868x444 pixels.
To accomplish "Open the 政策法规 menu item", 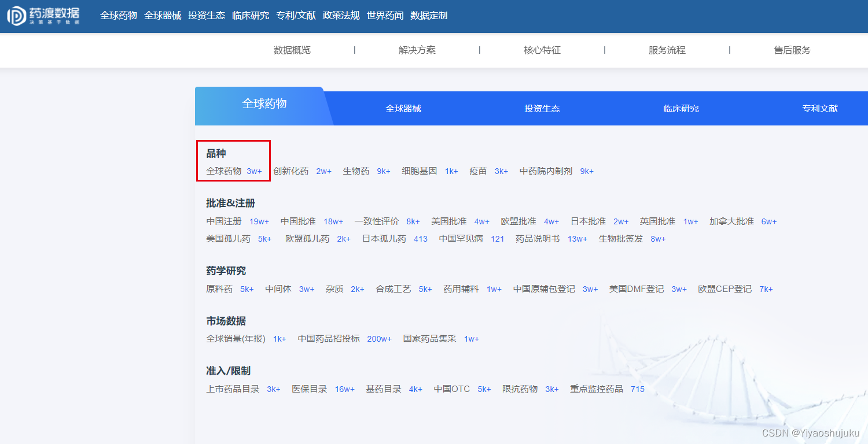I will click(341, 16).
